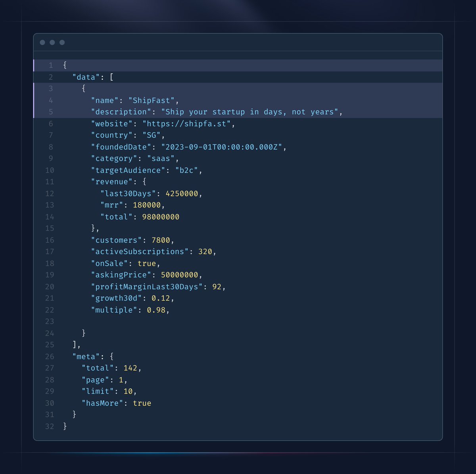Screen dimensions: 476x474
Task: Click the 98000000 revenue total value
Action: (161, 217)
